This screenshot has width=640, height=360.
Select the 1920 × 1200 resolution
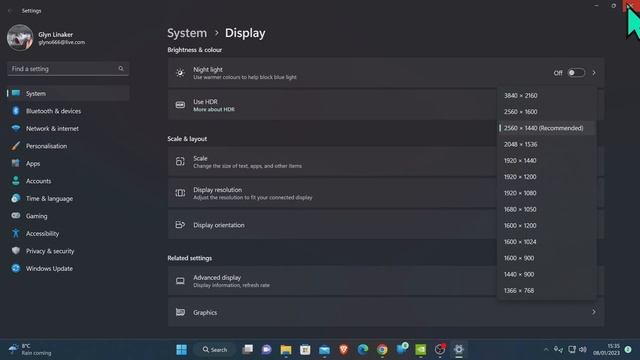pos(546,177)
